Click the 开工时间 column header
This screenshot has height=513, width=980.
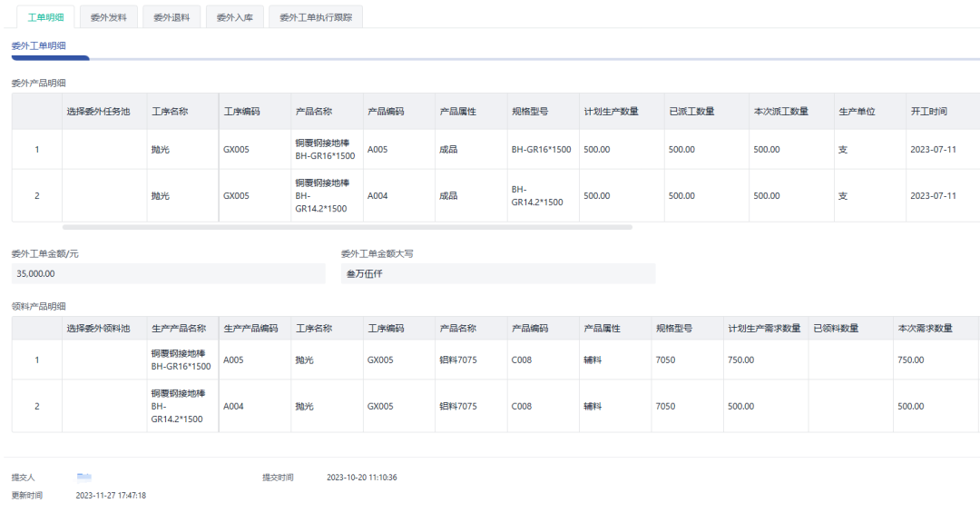929,112
